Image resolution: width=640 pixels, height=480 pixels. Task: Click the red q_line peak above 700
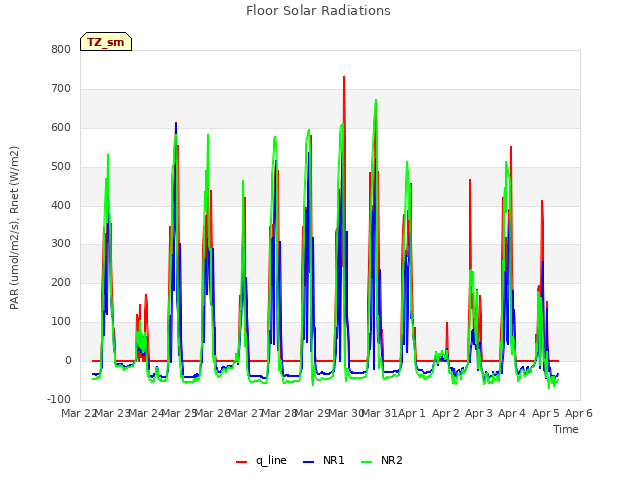click(344, 77)
